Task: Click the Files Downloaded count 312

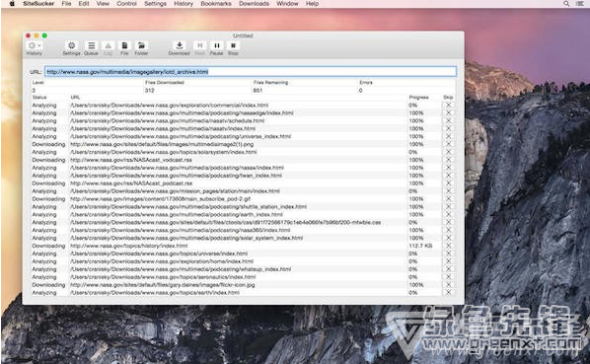Action: [x=149, y=90]
